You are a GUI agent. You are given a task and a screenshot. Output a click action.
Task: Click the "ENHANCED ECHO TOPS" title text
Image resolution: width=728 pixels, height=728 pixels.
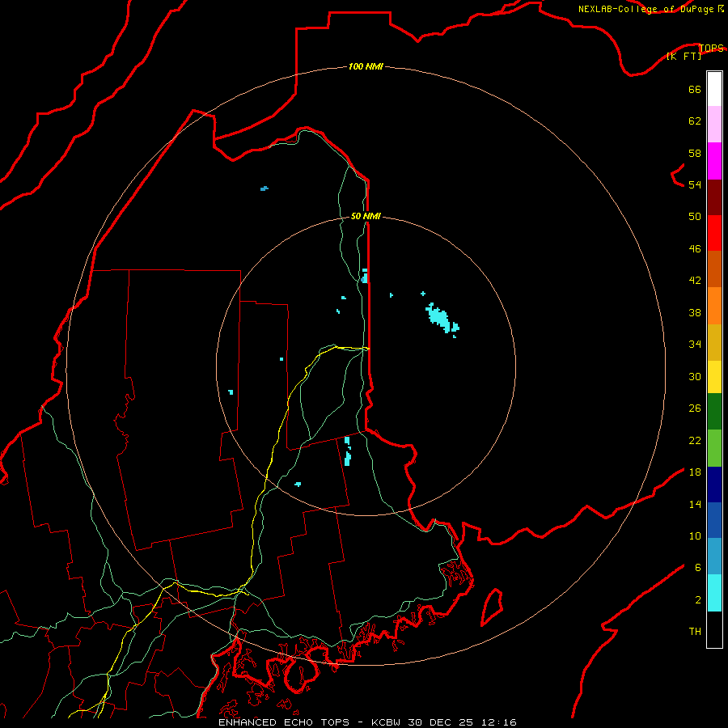point(284,722)
